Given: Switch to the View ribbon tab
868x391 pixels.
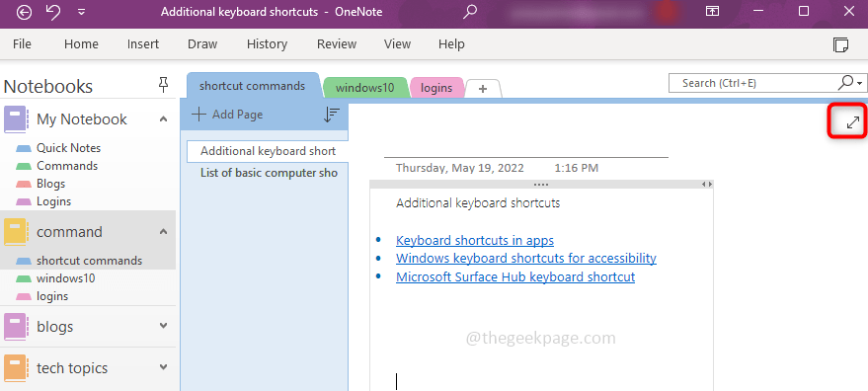Looking at the screenshot, I should (398, 44).
